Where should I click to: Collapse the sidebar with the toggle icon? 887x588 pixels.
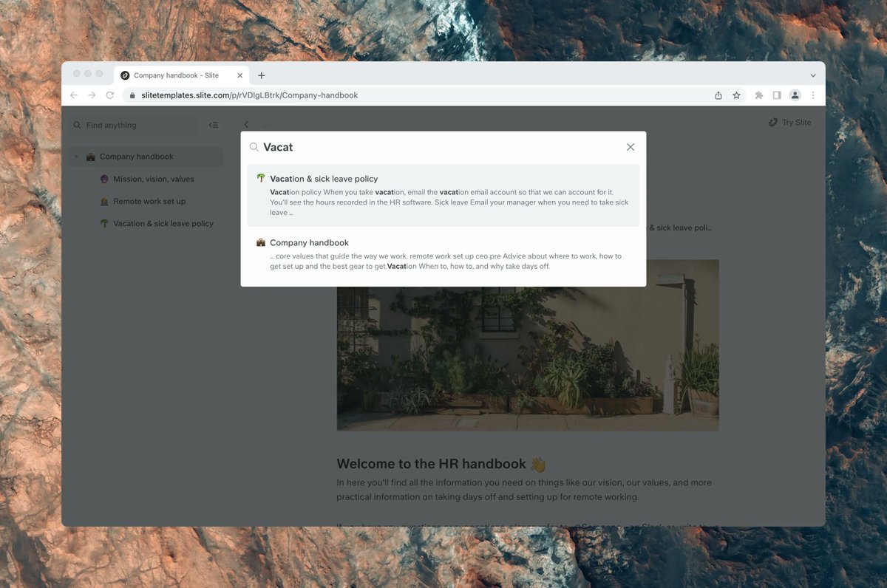(x=214, y=125)
